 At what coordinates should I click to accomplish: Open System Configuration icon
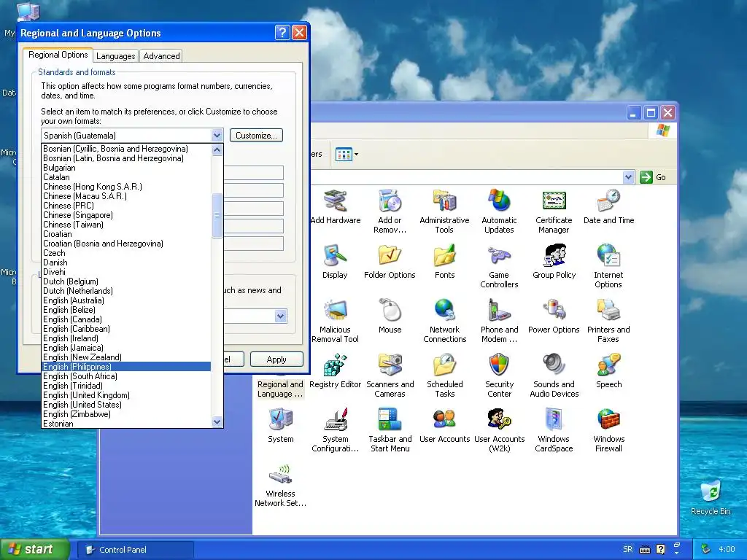336,430
